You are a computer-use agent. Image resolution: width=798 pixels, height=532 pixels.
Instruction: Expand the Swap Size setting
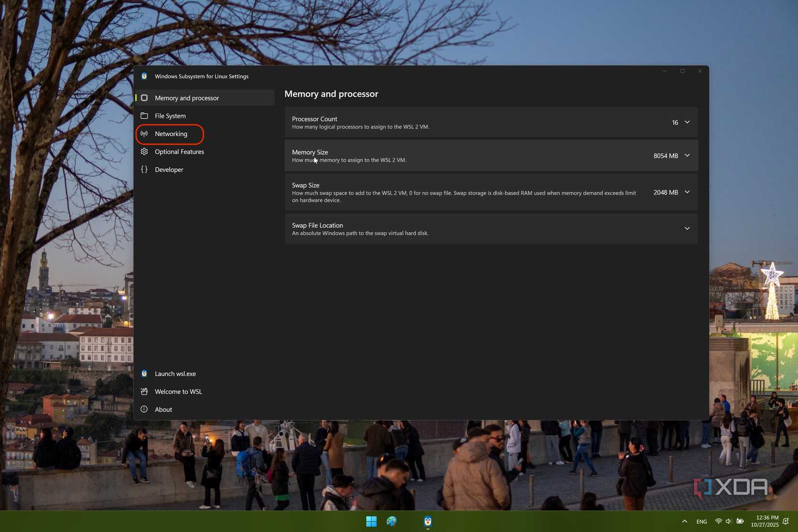(x=687, y=192)
